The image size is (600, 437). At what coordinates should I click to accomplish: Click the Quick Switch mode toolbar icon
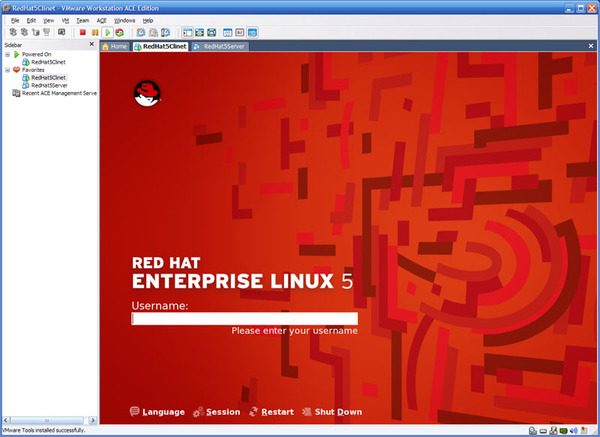[x=199, y=33]
